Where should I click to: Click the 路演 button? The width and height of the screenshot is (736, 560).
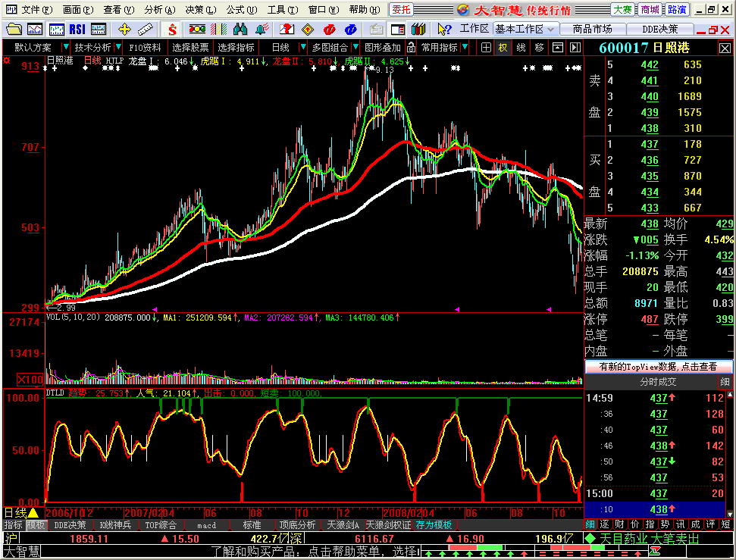(x=677, y=9)
